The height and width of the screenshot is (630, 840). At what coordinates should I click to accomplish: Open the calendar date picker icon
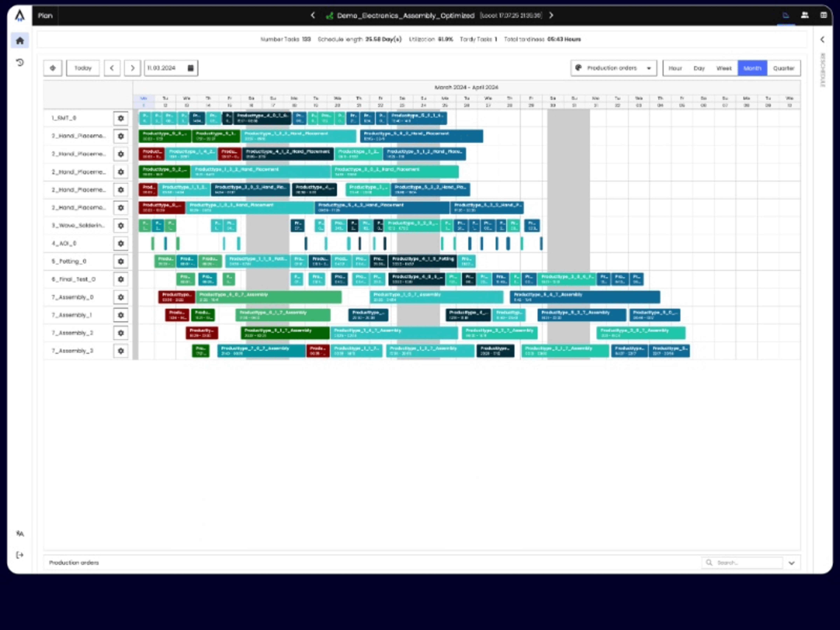pos(191,68)
